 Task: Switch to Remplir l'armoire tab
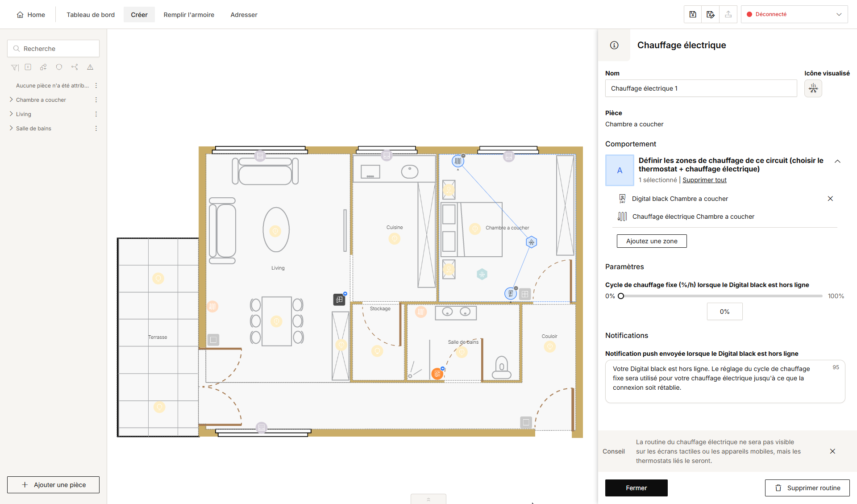189,15
